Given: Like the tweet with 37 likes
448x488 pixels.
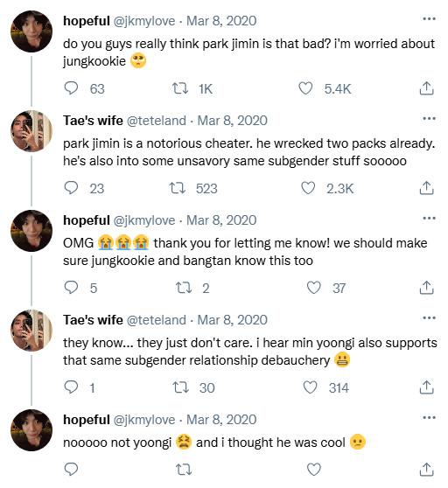Looking at the screenshot, I should tap(313, 288).
